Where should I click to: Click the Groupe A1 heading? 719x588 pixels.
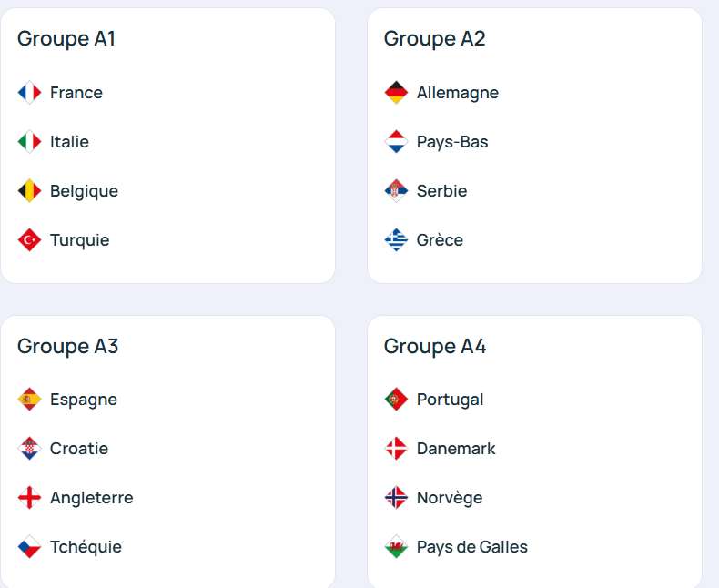click(66, 39)
